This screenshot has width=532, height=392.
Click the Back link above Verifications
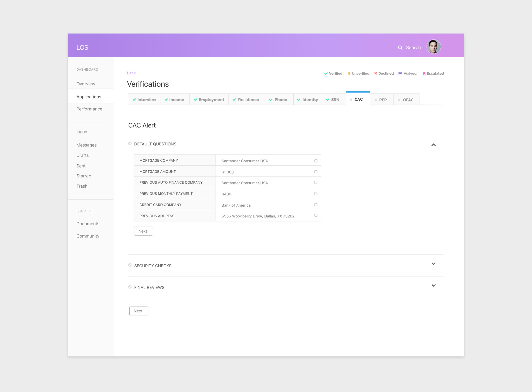pyautogui.click(x=131, y=73)
